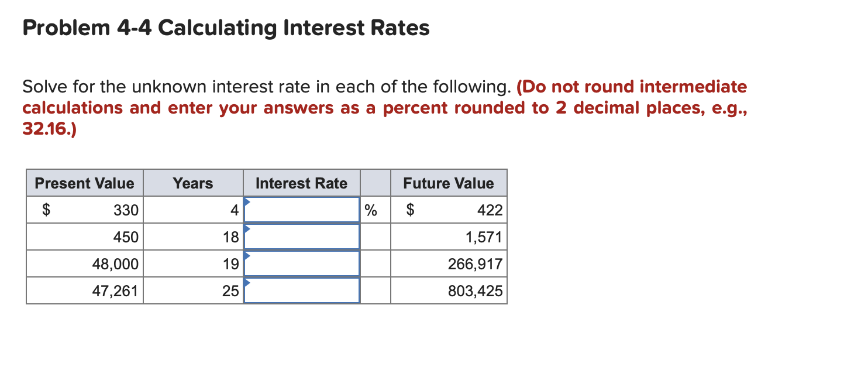Click the Interest Rate column header
868x370 pixels.
click(x=302, y=183)
